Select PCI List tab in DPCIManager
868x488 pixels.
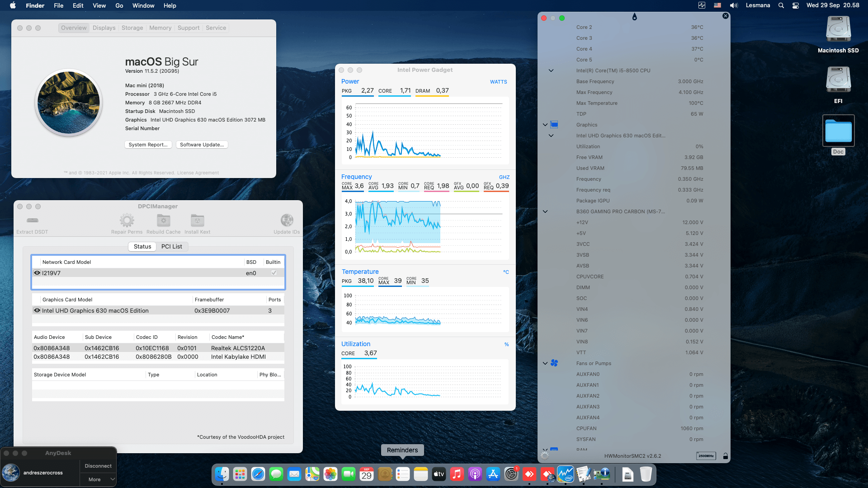click(x=172, y=246)
